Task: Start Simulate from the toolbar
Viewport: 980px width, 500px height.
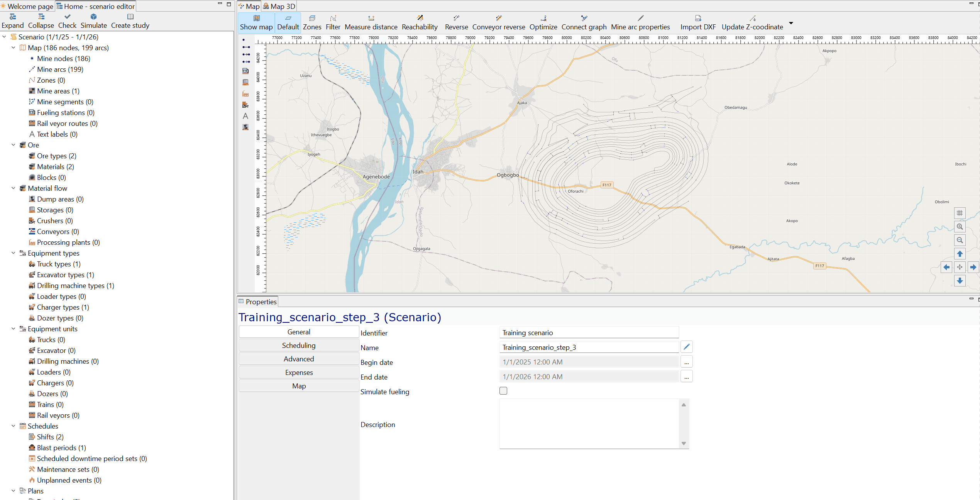Action: coord(93,21)
